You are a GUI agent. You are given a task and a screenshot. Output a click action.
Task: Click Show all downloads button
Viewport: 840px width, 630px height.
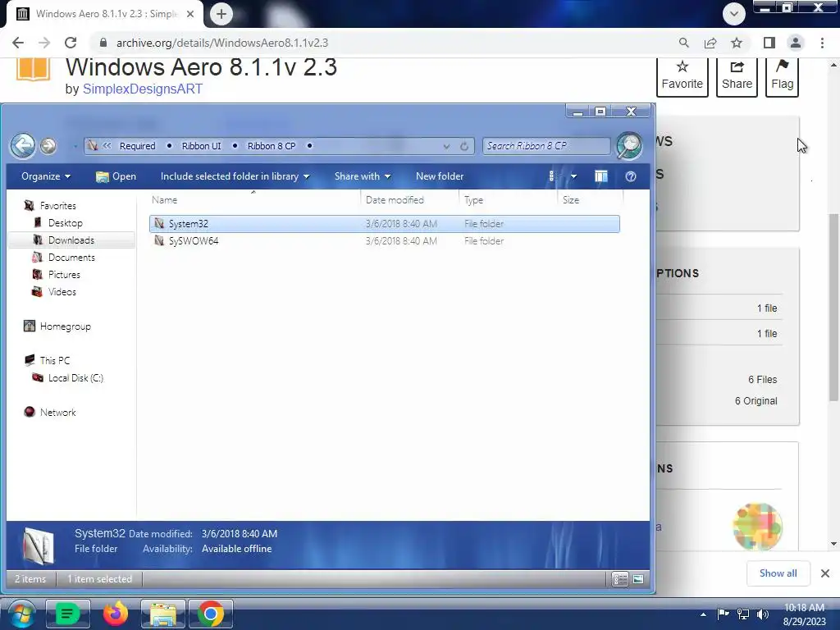click(x=778, y=573)
